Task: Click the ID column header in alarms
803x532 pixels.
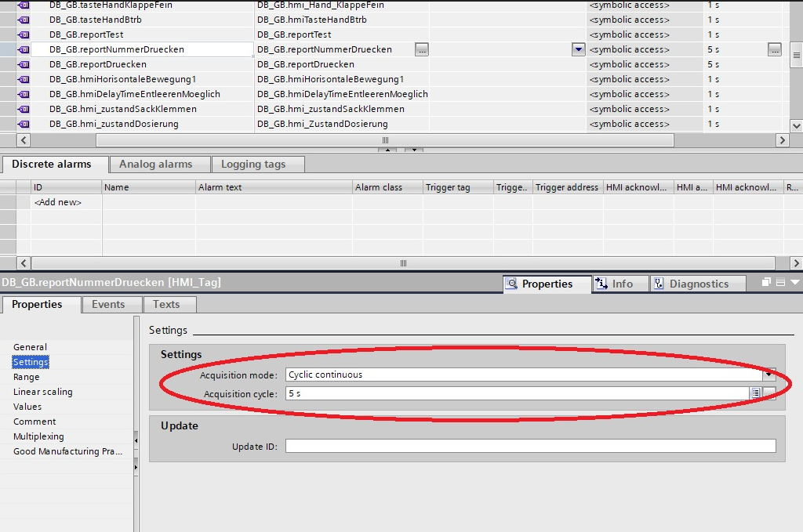Action: pyautogui.click(x=66, y=187)
